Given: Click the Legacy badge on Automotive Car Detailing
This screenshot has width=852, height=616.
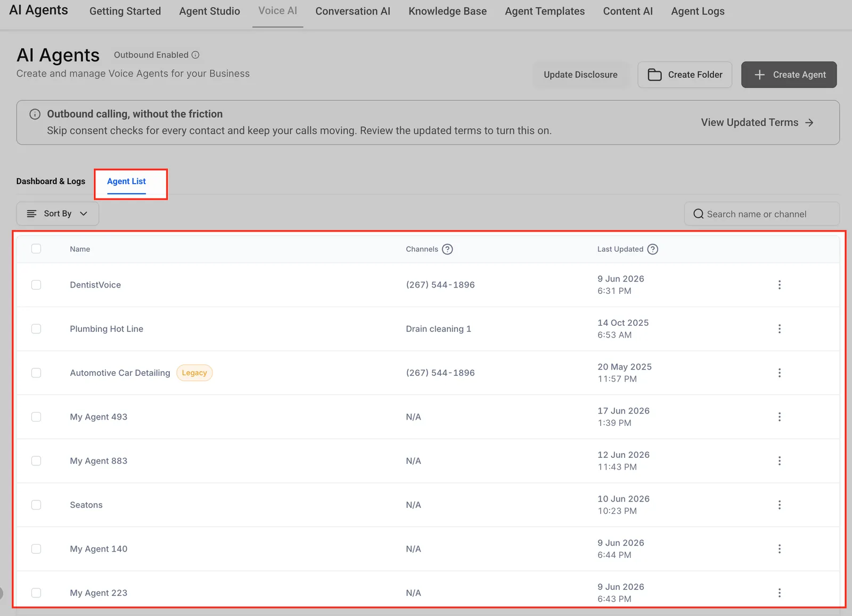Looking at the screenshot, I should pos(194,373).
